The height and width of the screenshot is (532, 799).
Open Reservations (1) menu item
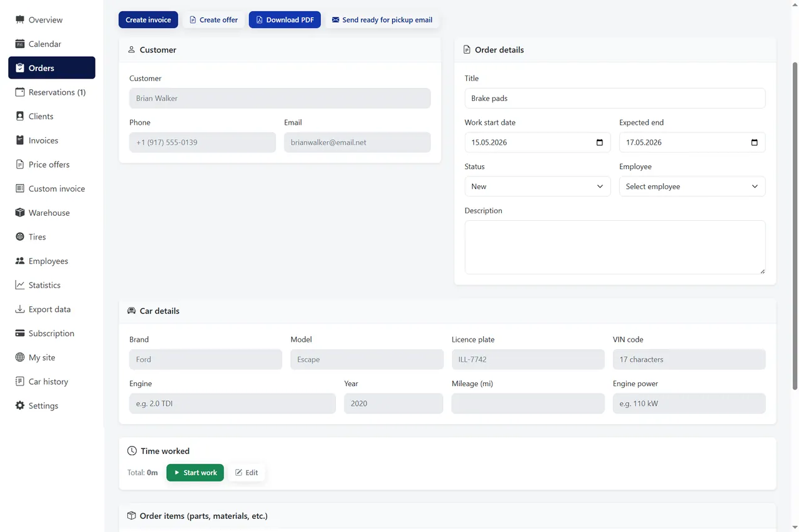click(x=52, y=92)
